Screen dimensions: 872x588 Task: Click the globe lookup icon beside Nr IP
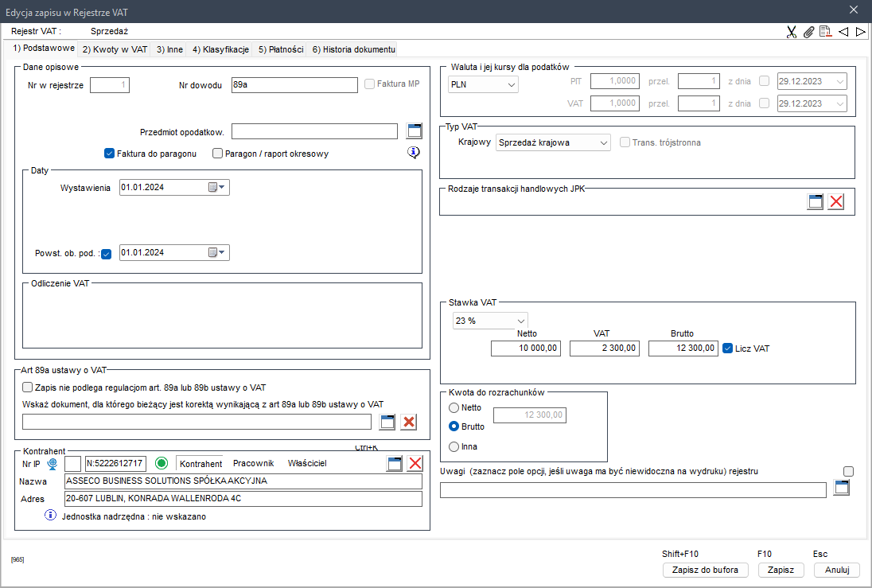pos(53,463)
